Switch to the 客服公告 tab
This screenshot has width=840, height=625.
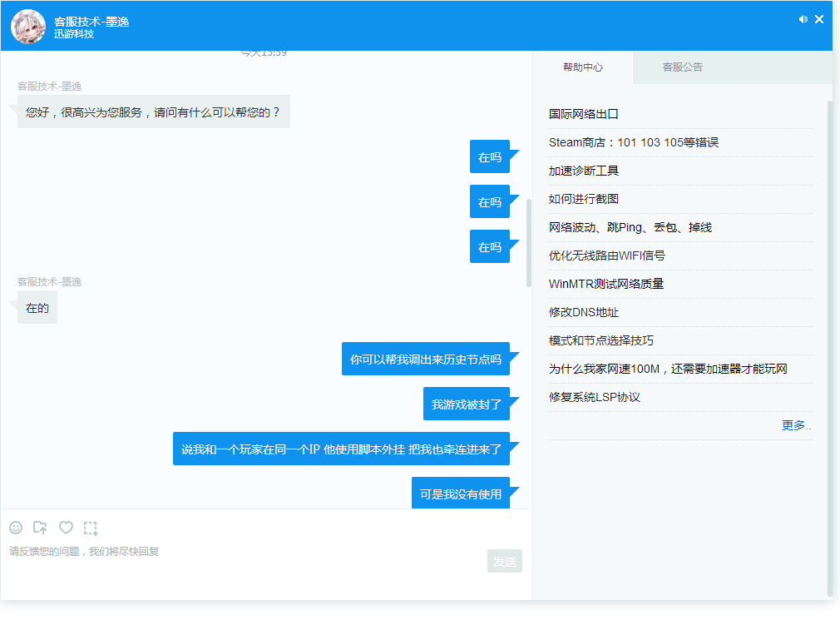[x=683, y=67]
